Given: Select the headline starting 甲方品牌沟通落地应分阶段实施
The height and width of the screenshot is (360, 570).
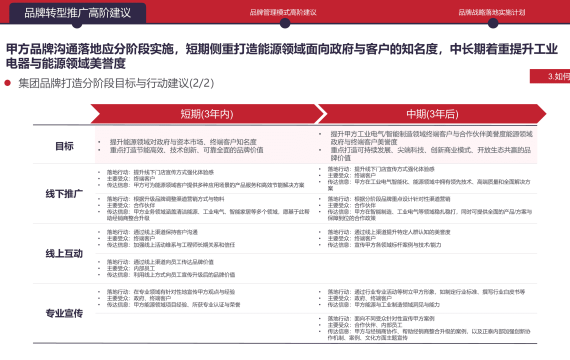Looking at the screenshot, I should coord(282,56).
